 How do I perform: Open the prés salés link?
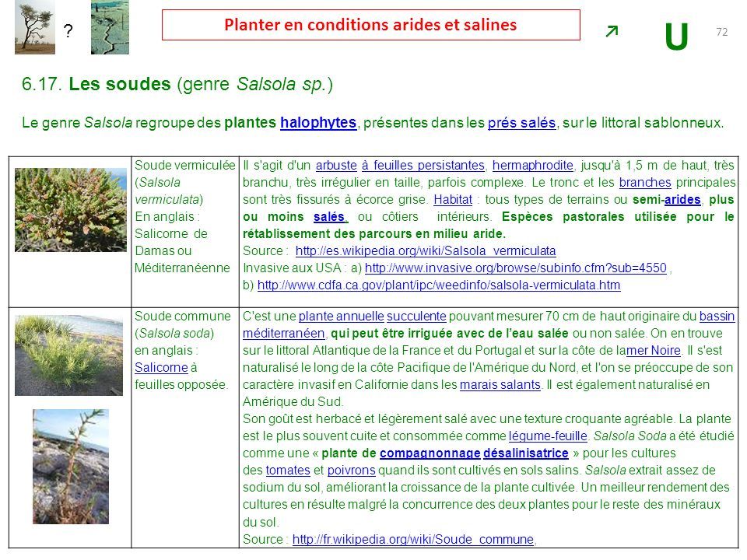[521, 123]
